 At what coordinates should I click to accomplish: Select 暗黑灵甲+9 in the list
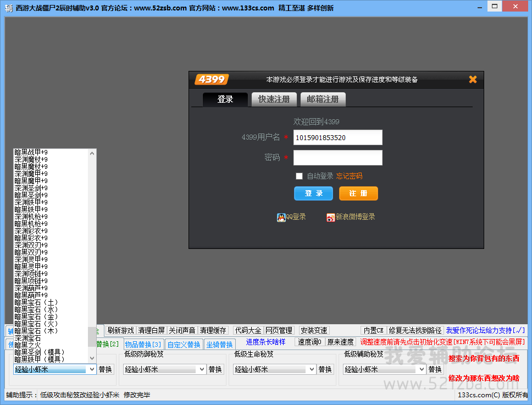tap(51, 267)
